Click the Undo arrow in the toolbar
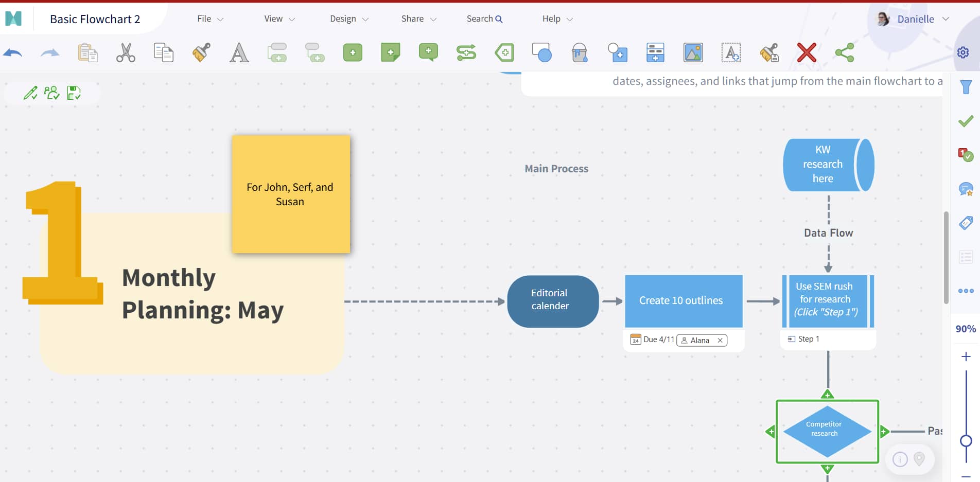This screenshot has height=482, width=980. point(13,52)
